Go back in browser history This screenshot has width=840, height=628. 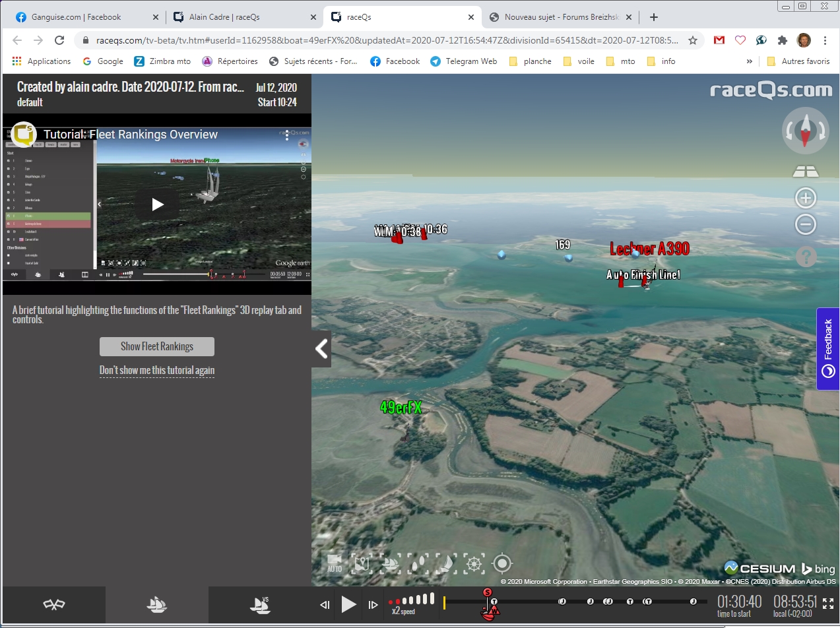(x=17, y=40)
